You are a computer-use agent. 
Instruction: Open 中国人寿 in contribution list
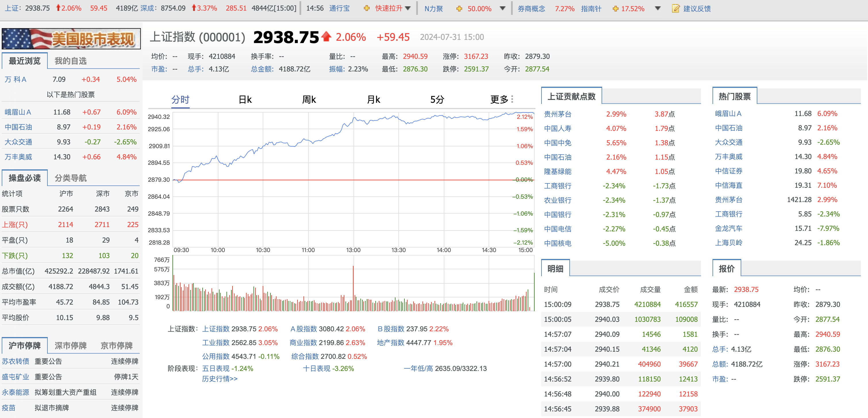point(558,129)
